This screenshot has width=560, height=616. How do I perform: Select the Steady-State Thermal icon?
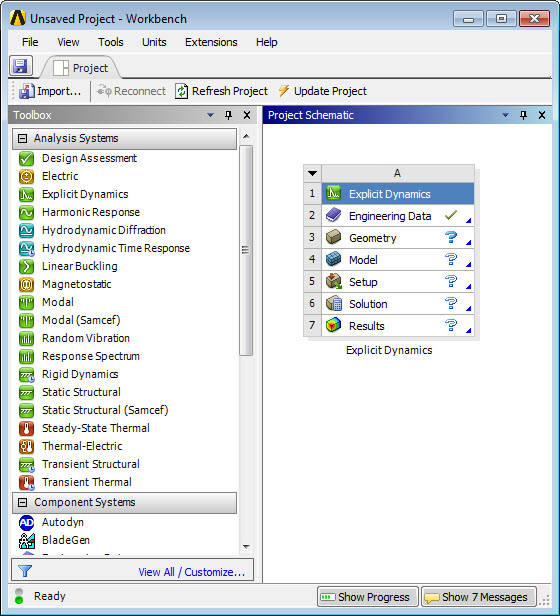[x=26, y=429]
